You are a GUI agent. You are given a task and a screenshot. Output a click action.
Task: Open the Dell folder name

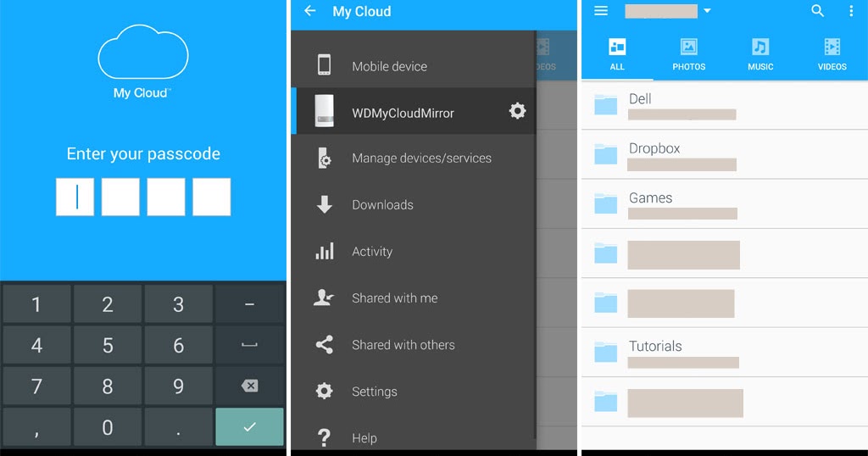point(640,98)
